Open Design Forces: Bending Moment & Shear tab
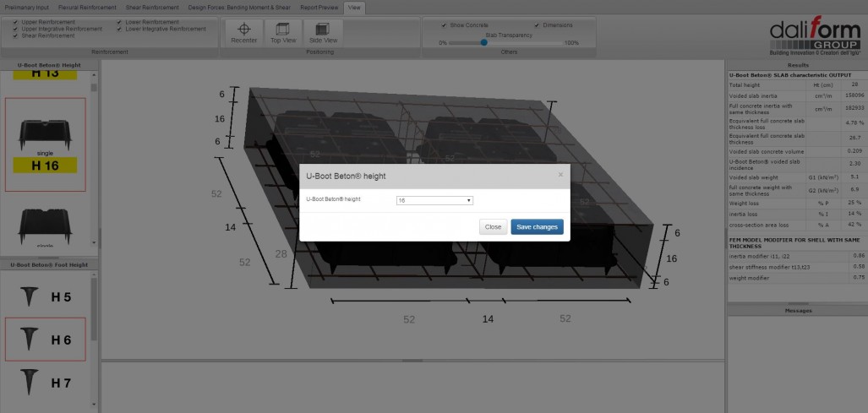868x413 pixels. (239, 8)
